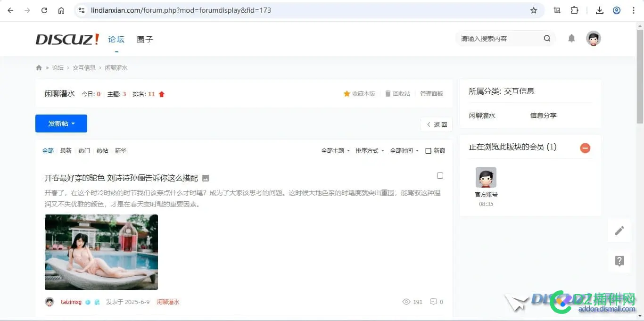This screenshot has width=644, height=321.
Task: Open the browser home page icon
Action: [61, 10]
